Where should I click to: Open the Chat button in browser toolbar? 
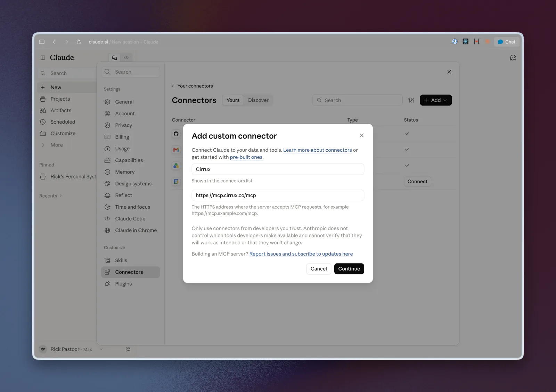pyautogui.click(x=507, y=42)
